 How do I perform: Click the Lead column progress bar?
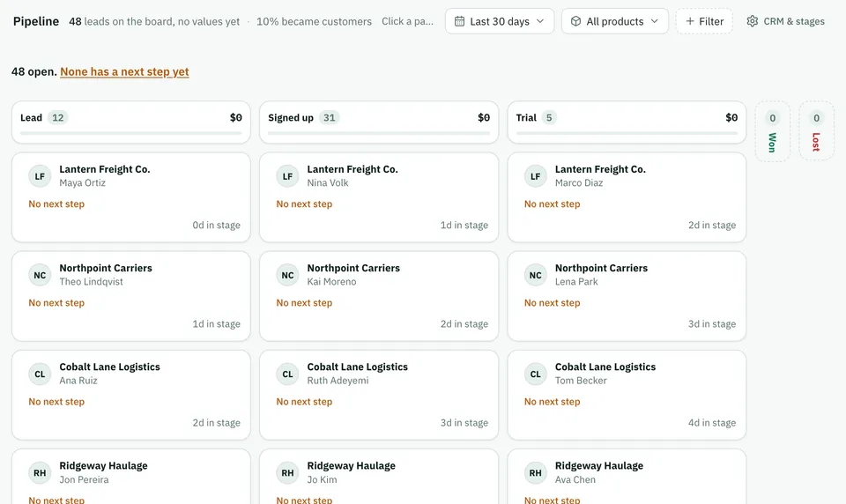click(x=131, y=133)
